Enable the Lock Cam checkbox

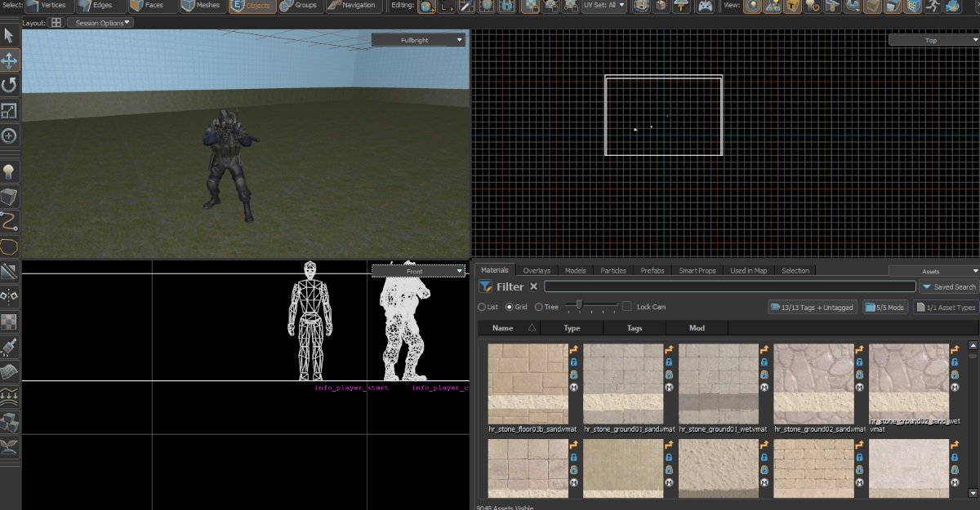(627, 307)
